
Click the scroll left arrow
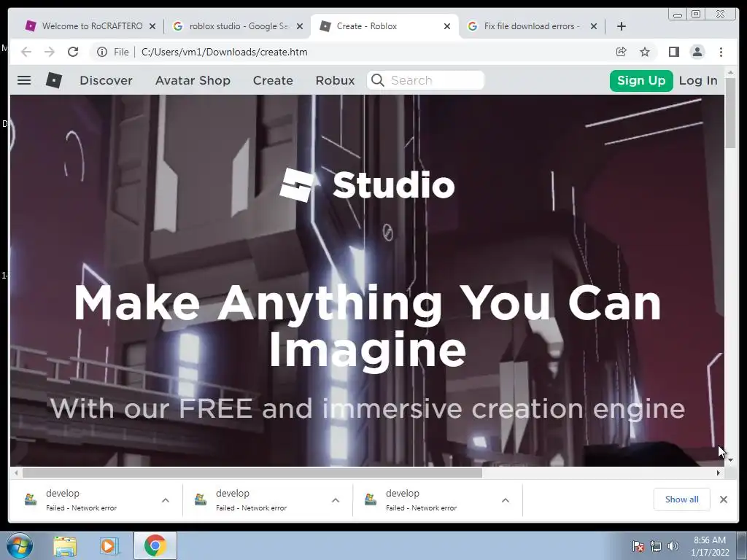tap(16, 472)
